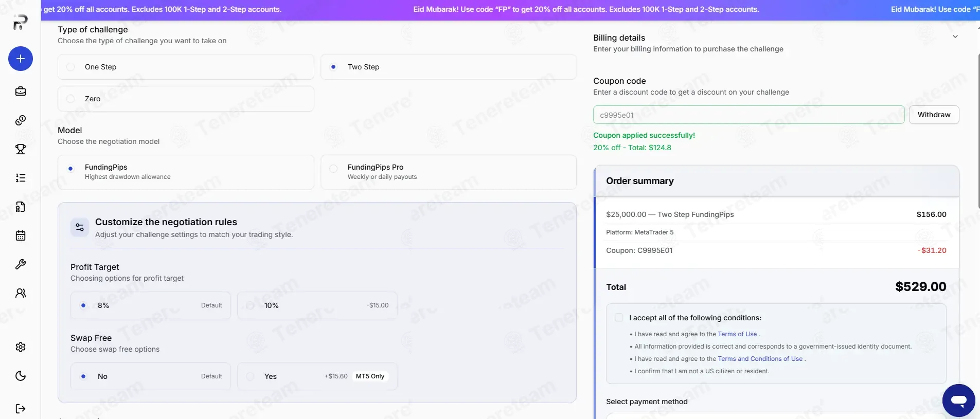
Task: Click the $529.00 total amount
Action: click(920, 286)
